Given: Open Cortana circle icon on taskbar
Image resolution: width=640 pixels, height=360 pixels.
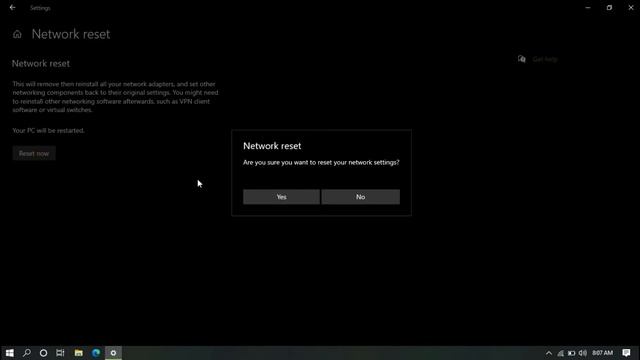Looking at the screenshot, I should click(x=43, y=353).
